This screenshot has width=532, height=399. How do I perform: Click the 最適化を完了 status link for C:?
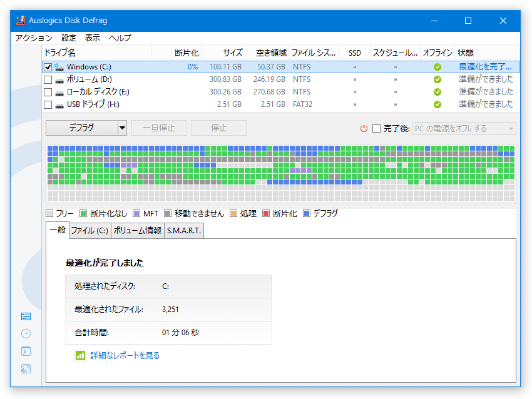pos(485,67)
